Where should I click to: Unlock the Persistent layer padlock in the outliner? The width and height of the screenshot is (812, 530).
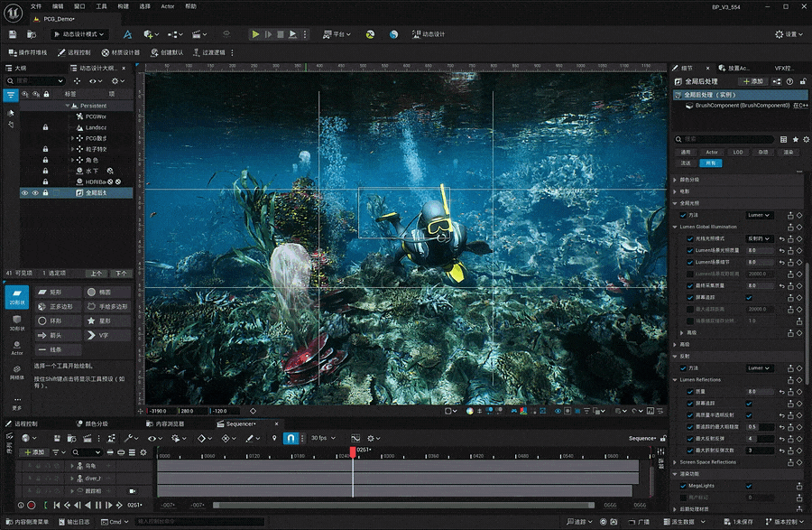tap(46, 106)
